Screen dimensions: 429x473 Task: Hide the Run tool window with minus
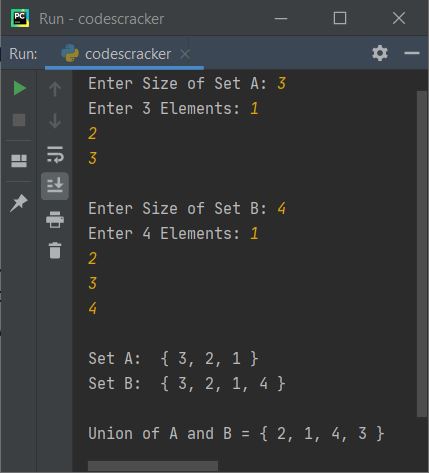click(412, 53)
